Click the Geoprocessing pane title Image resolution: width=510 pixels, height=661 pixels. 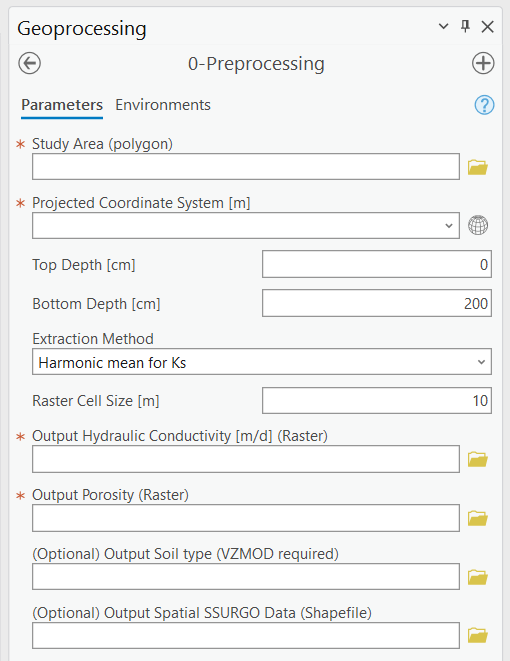point(82,29)
